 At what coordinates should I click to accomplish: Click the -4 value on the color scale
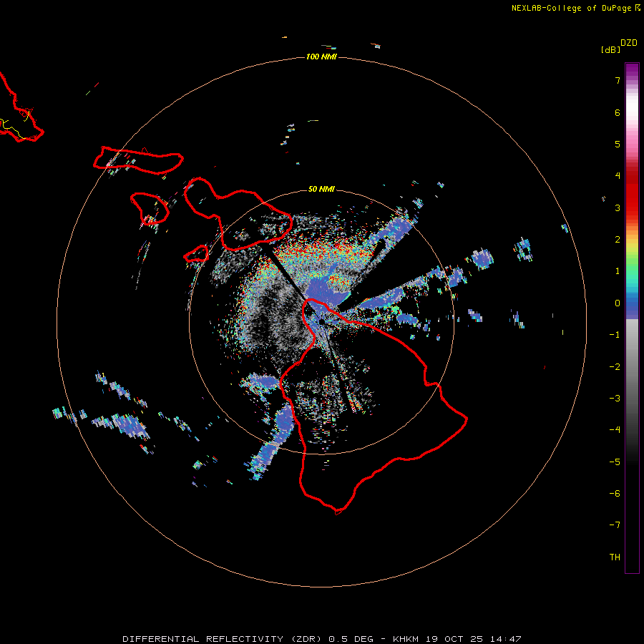point(615,430)
